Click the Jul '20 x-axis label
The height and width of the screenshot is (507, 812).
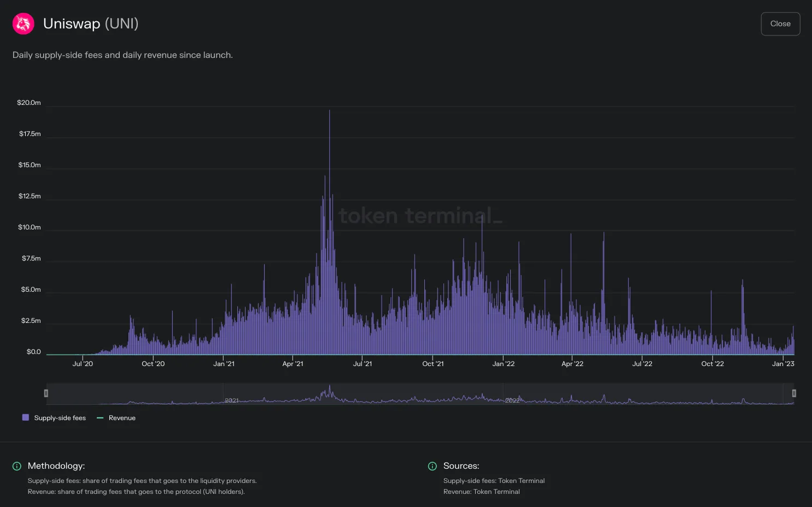tap(83, 364)
